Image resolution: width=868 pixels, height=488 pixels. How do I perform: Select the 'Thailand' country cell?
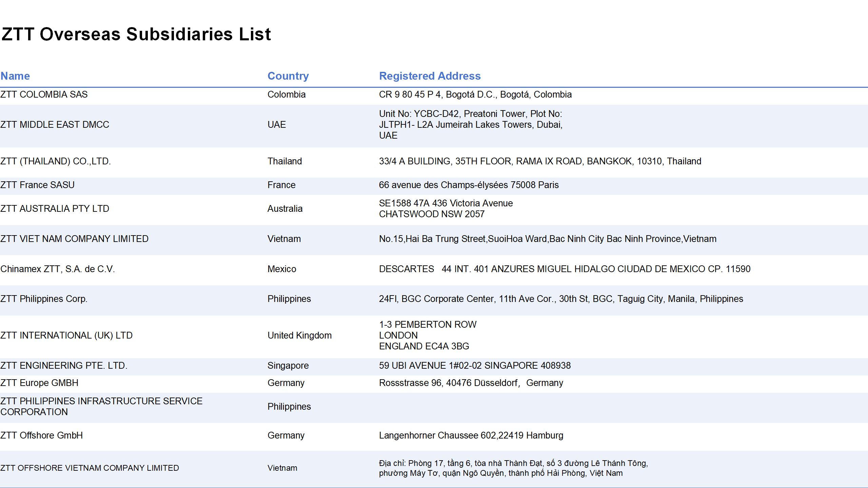(x=285, y=161)
